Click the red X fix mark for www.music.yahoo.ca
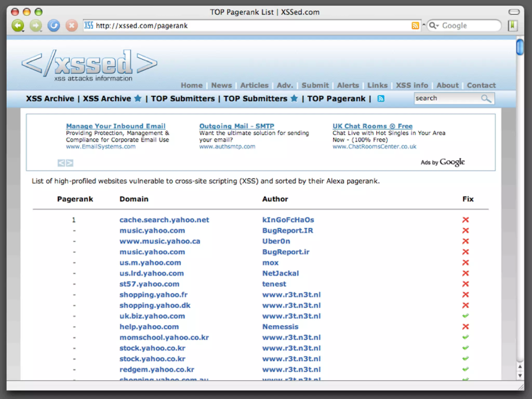 tap(465, 241)
